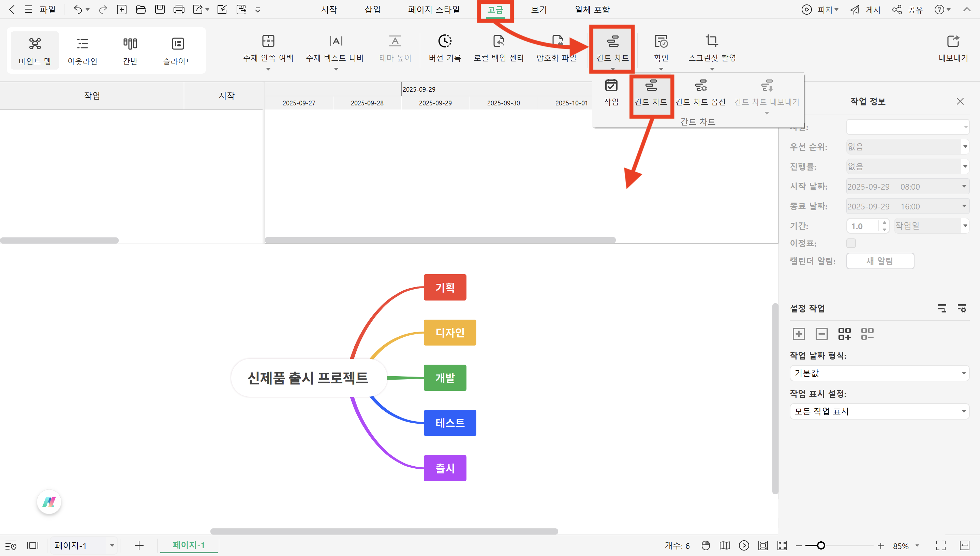The width and height of the screenshot is (980, 556).
Task: Switch to the 아웃라인 (Outline) view
Action: [x=82, y=50]
